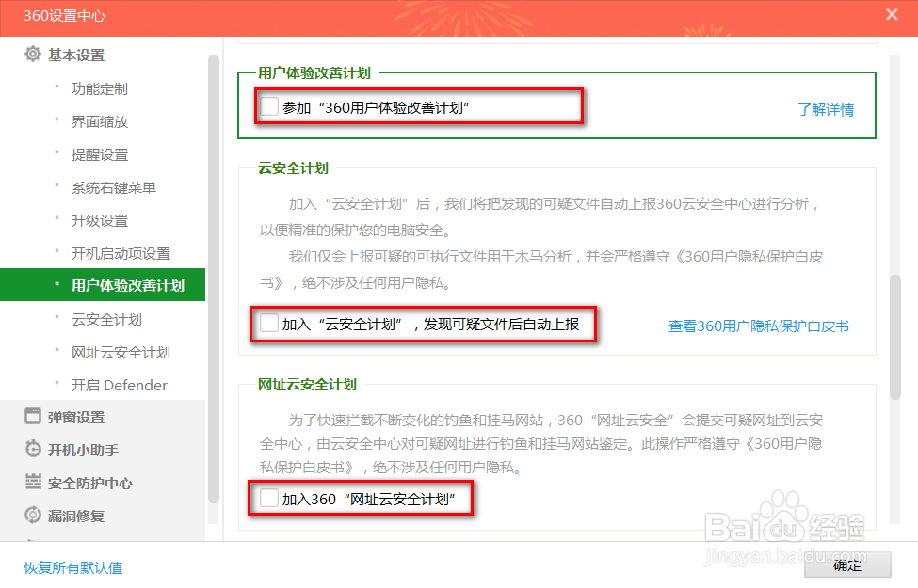Open the 提醒设置 page

(100, 154)
